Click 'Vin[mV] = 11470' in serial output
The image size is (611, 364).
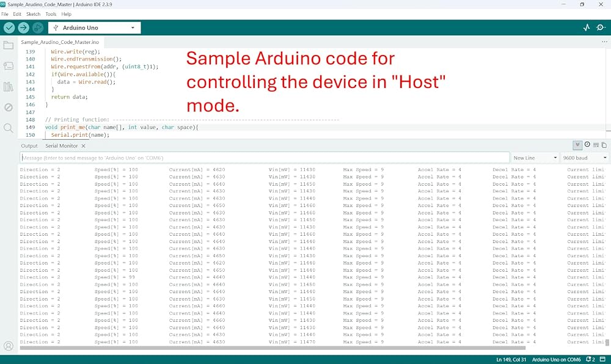tap(292, 342)
